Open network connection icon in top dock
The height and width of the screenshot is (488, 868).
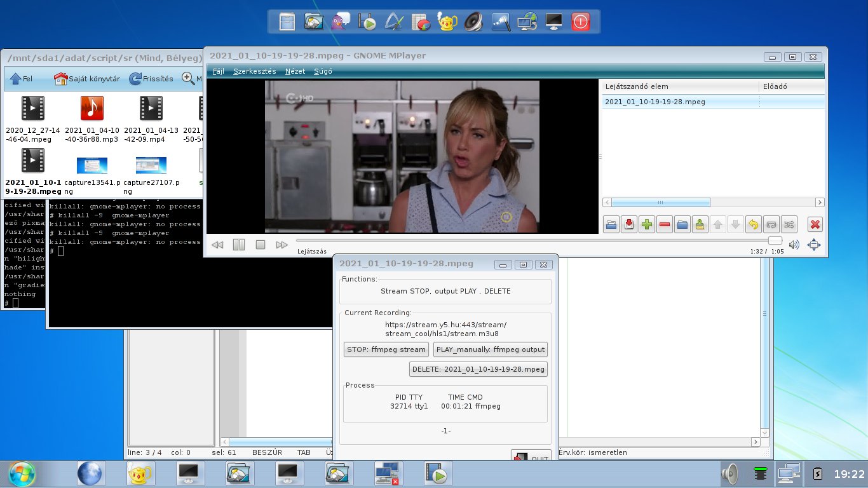(x=527, y=22)
